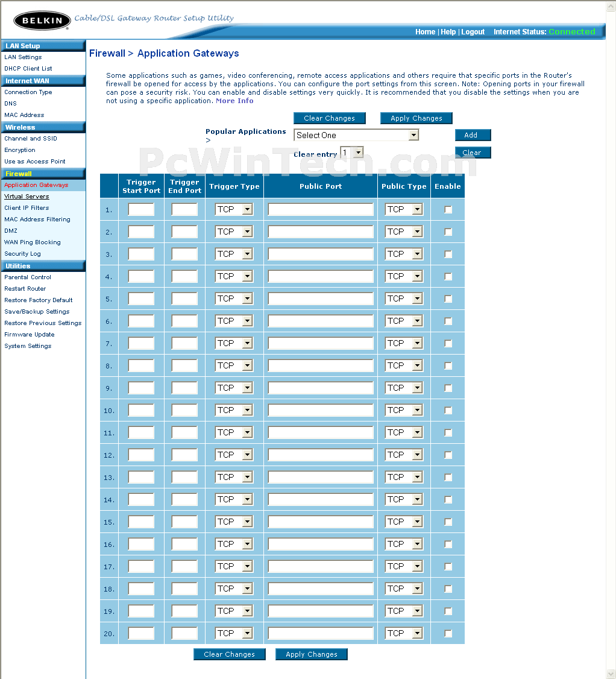Toggle Enable checkbox in row 20
616x679 pixels.
448,634
